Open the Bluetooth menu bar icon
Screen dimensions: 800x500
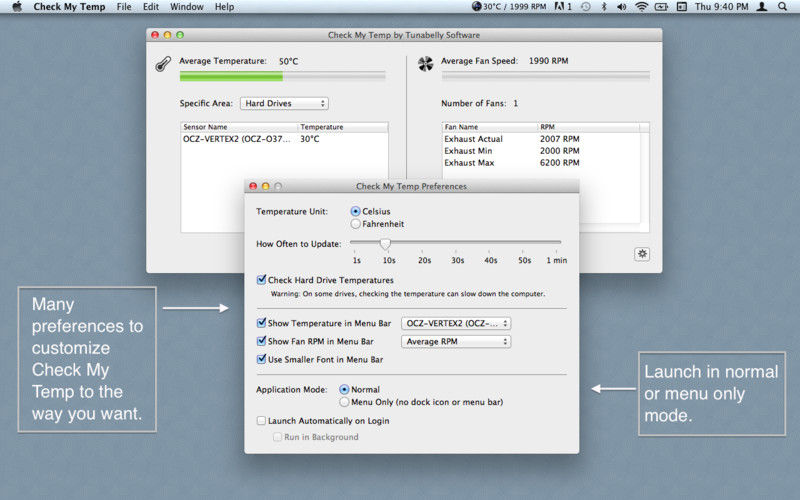point(604,7)
